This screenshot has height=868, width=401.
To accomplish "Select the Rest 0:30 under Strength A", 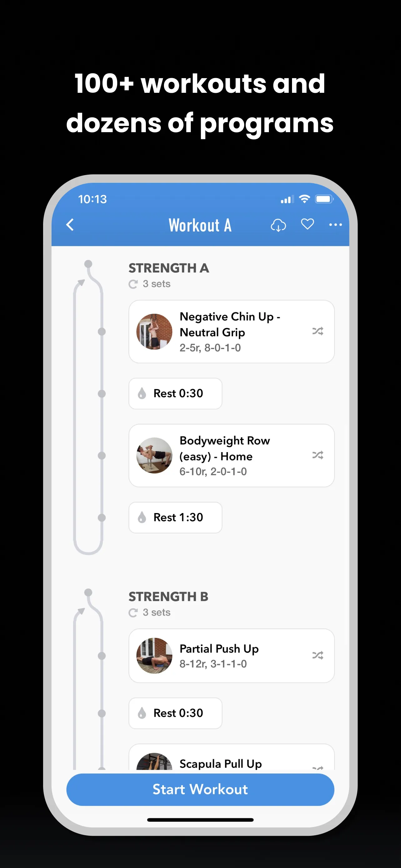I will (x=175, y=394).
